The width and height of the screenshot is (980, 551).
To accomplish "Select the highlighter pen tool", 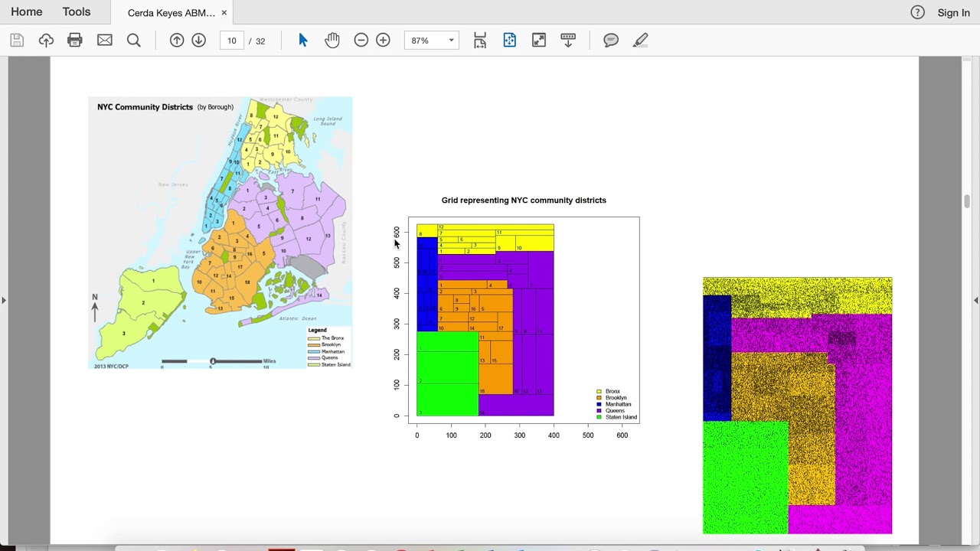I will point(641,41).
